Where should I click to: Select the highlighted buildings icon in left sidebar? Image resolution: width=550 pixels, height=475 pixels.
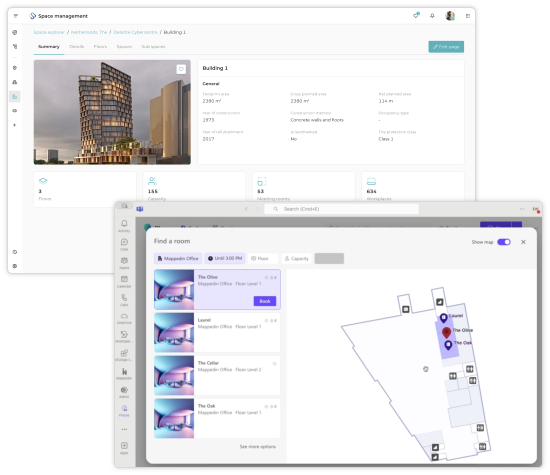pyautogui.click(x=15, y=96)
